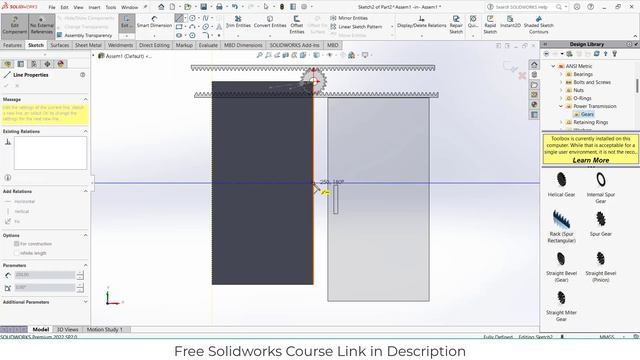Collapse the Existing Relations section

85,131
